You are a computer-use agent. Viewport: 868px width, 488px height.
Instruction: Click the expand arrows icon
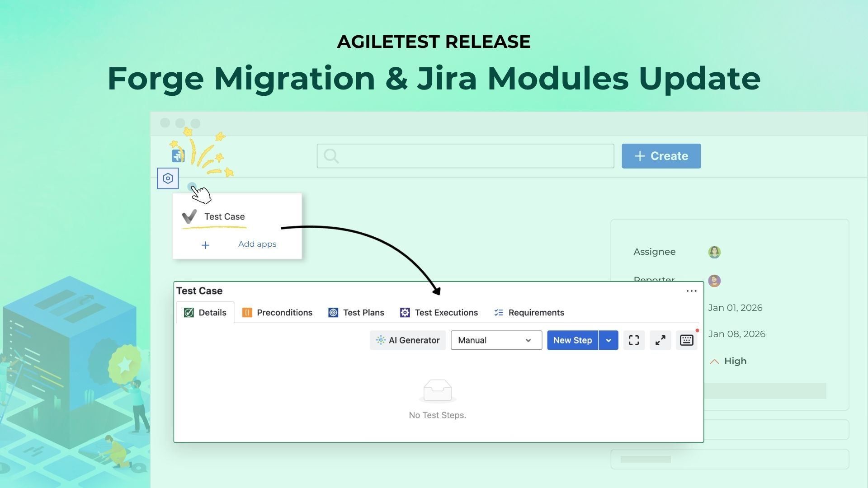[660, 340]
